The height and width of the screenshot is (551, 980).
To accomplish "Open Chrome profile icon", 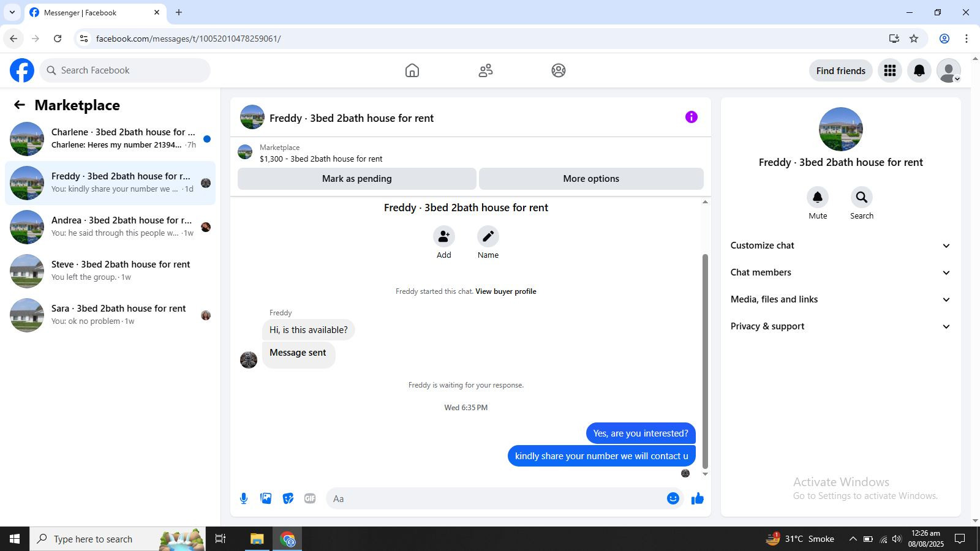I will [x=944, y=39].
